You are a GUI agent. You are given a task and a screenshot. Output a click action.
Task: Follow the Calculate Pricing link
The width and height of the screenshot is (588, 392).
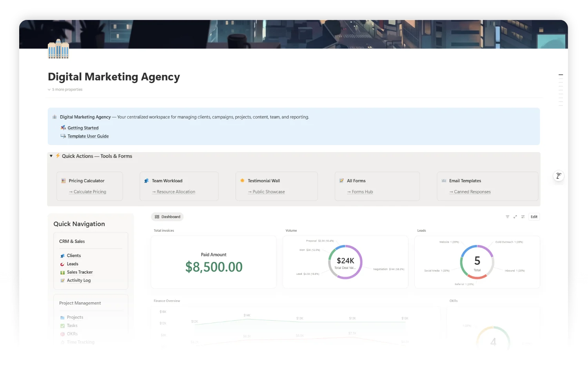coord(87,192)
